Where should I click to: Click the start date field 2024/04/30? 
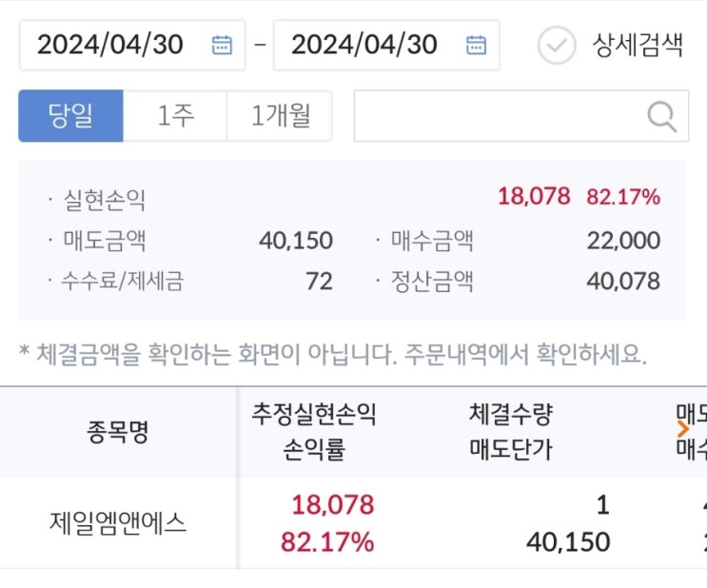[110, 45]
